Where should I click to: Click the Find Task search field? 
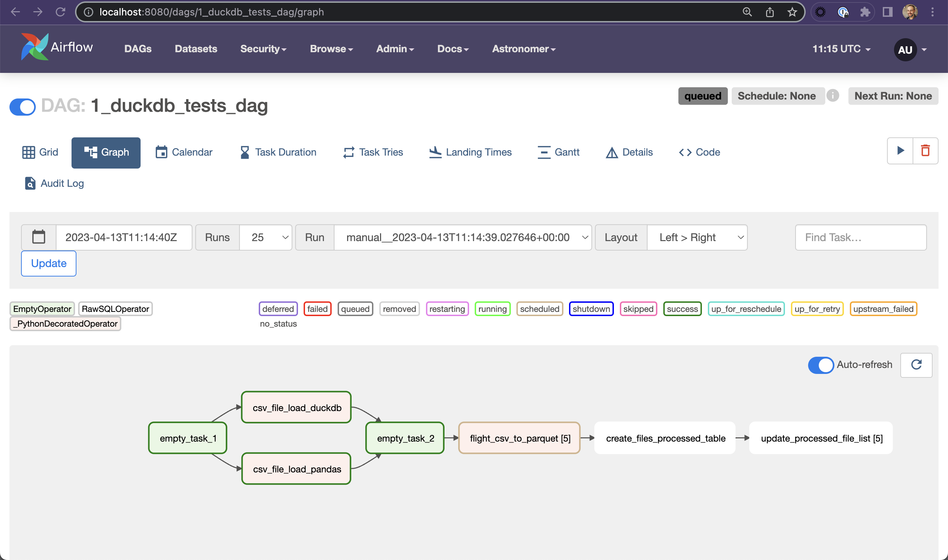coord(860,237)
